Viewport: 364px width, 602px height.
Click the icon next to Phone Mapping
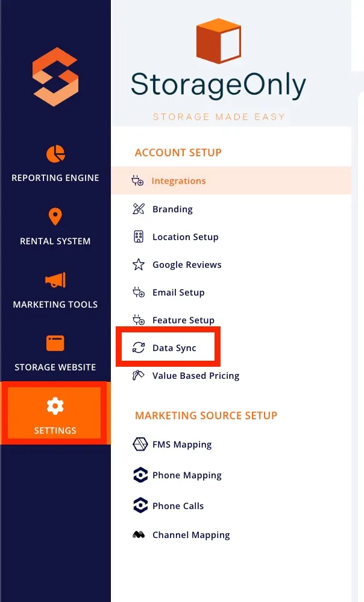pos(140,475)
